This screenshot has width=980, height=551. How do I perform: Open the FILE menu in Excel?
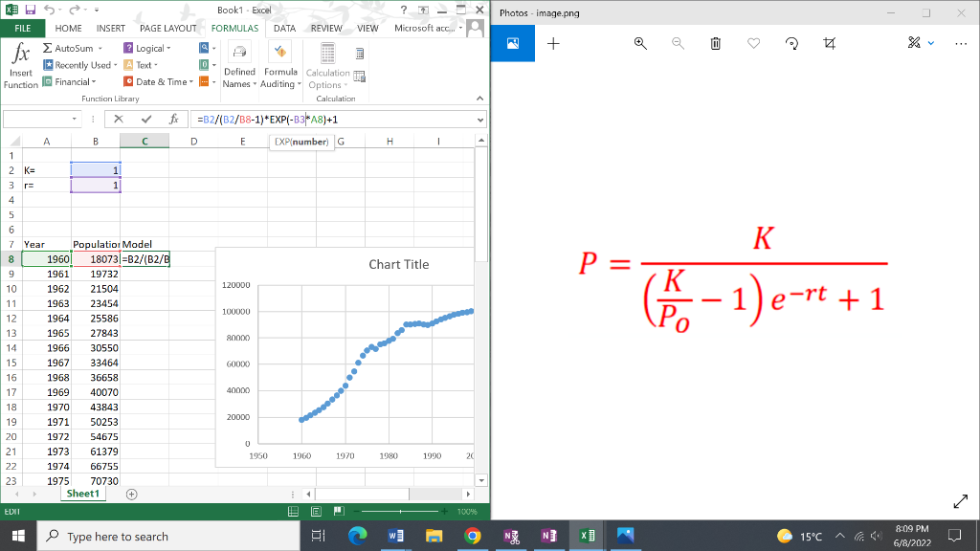[x=23, y=28]
